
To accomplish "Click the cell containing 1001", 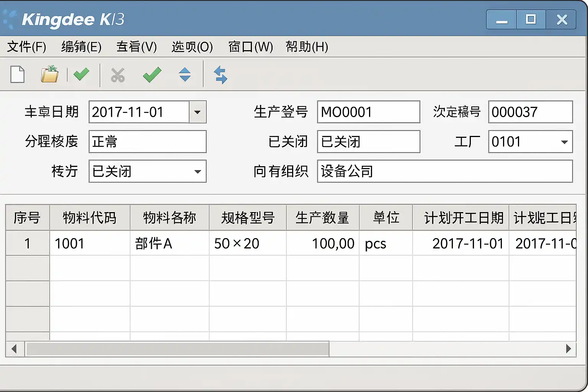I will tap(90, 243).
